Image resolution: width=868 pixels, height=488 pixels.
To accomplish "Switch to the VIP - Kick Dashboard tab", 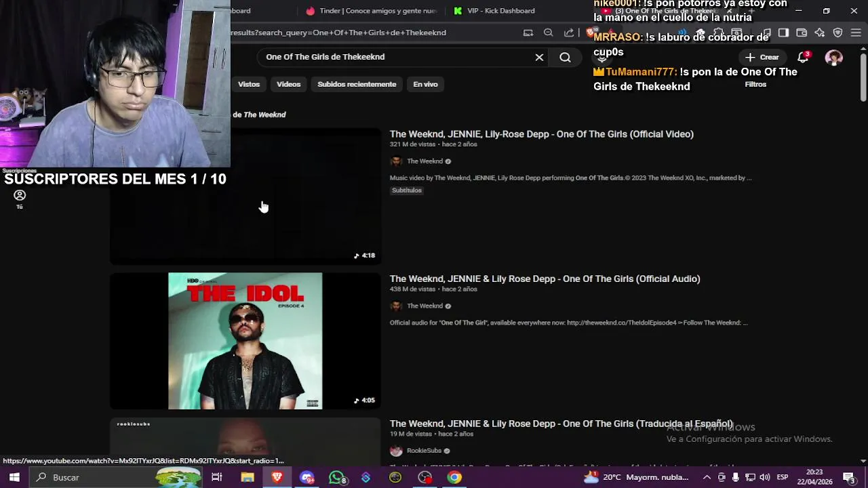I will [x=495, y=11].
